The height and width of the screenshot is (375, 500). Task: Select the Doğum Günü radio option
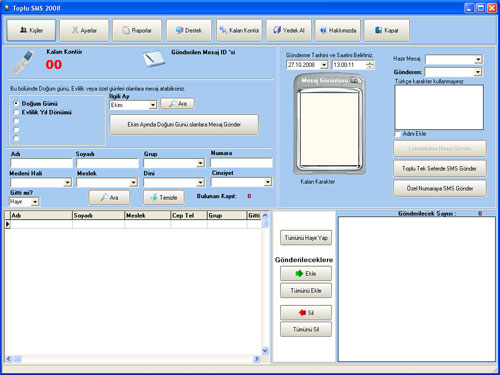[16, 104]
